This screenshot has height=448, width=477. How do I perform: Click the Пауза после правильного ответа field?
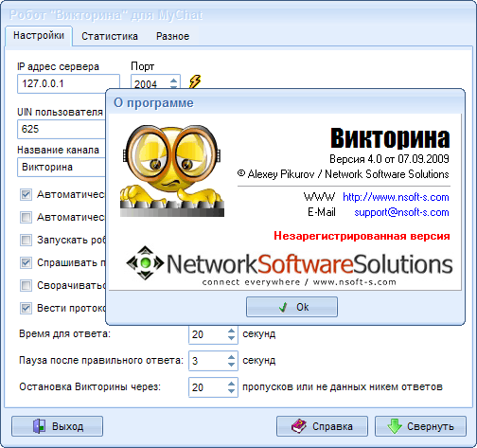[x=207, y=361]
